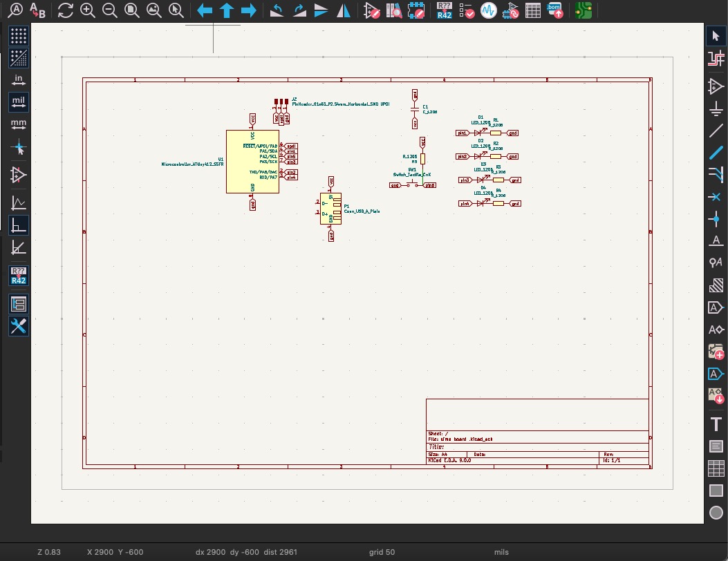Show the hierarchy navigator panel
Viewport: 728px width, 561px height.
click(x=19, y=304)
